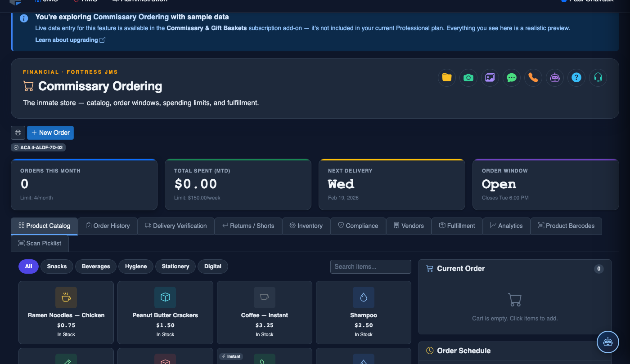
Task: Open the robot assistant icon in the header row
Action: coord(555,78)
